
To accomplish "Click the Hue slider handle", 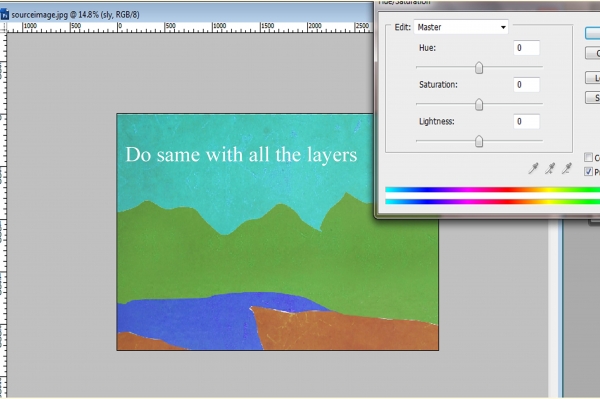I will point(479,68).
